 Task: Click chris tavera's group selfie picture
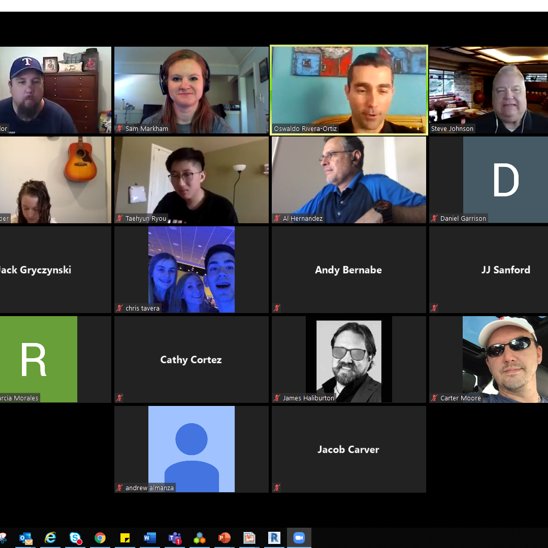click(192, 269)
